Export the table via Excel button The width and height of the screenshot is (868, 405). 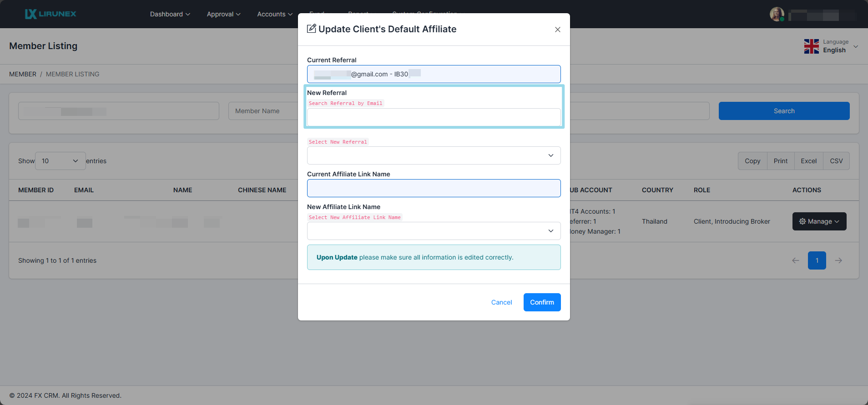(808, 161)
